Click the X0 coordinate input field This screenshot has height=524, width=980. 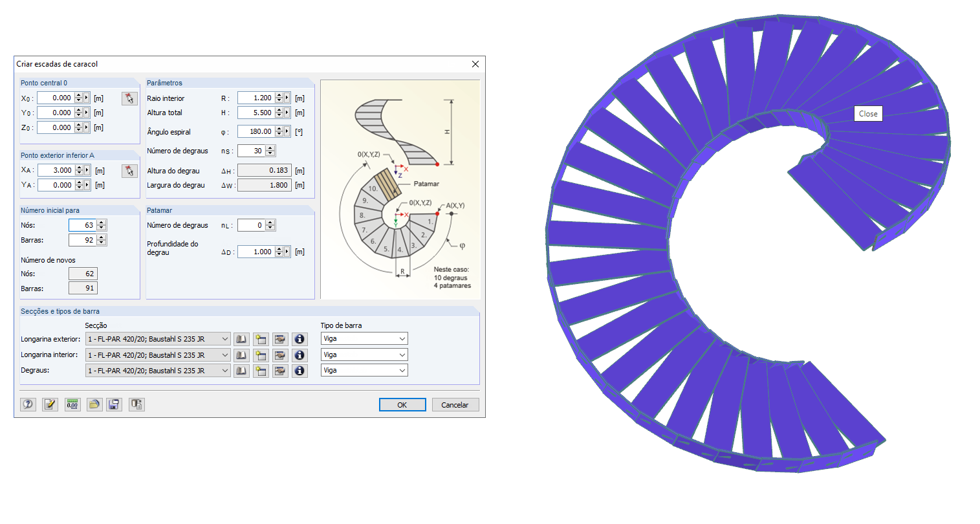point(56,98)
